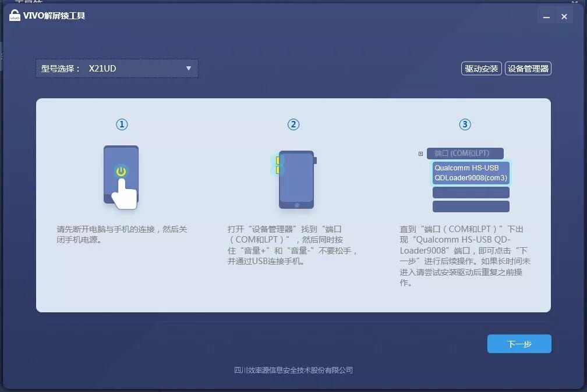Image resolution: width=587 pixels, height=392 pixels.
Task: Select the Qualcomm HS-USB QDLoader9008(com3) port entry
Action: point(471,173)
